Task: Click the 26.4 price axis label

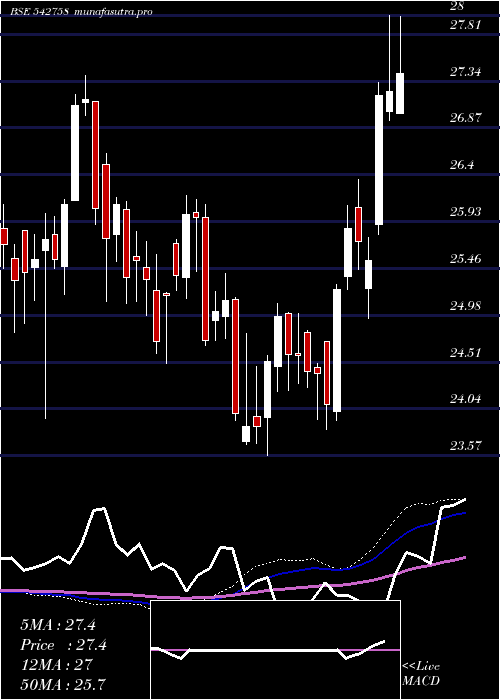Action: [462, 165]
